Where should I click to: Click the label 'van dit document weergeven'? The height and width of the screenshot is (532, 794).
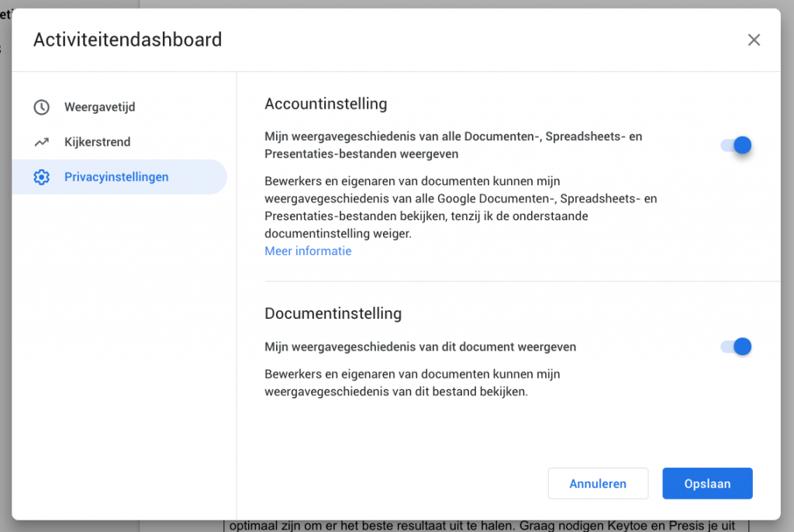pyautogui.click(x=419, y=347)
